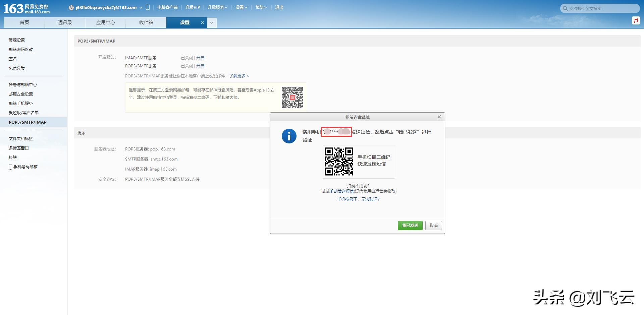Expand the account email dropdown arrow
Screen dimensions: 644x315
coord(141,8)
